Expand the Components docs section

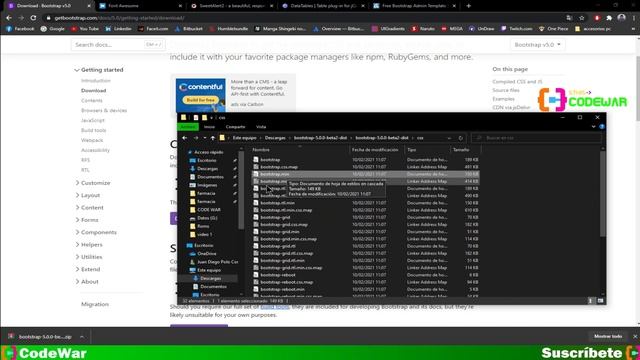[96, 232]
